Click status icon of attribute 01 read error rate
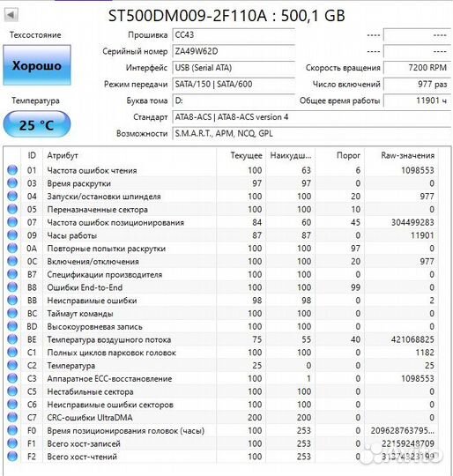This screenshot has height=476, width=453. 12,170
